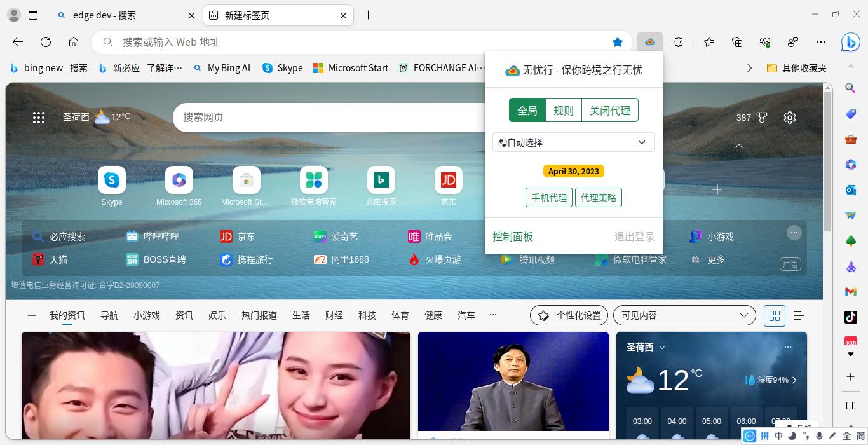Screen dimensions: 868x445
Task: Open the Collections toolbar icon
Action: tap(737, 42)
